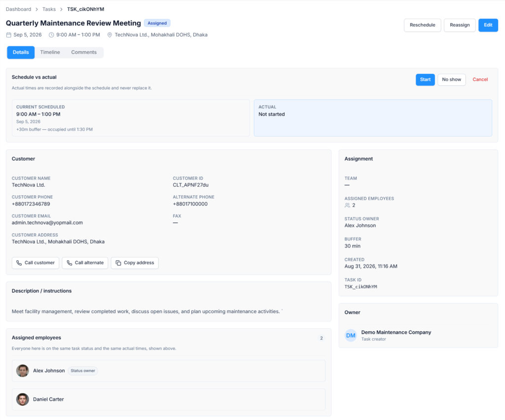Click the phone icon in Call alternate

tap(69, 263)
